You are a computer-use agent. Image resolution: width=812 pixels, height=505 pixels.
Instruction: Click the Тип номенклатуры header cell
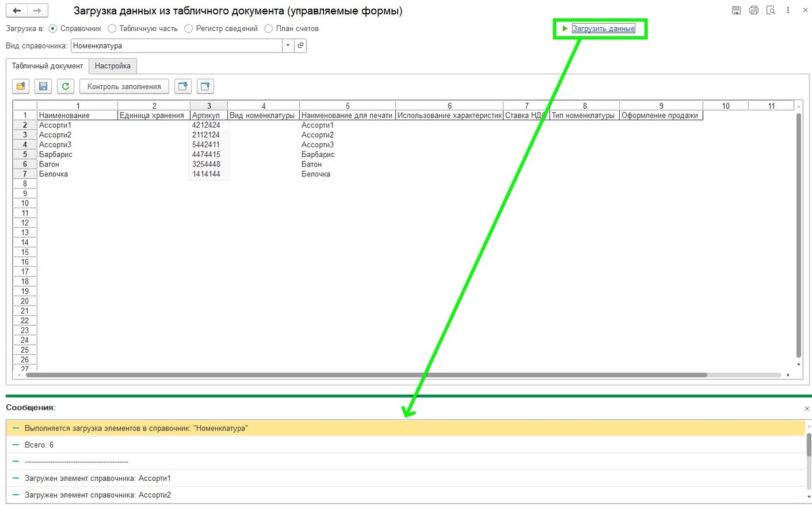pos(585,116)
